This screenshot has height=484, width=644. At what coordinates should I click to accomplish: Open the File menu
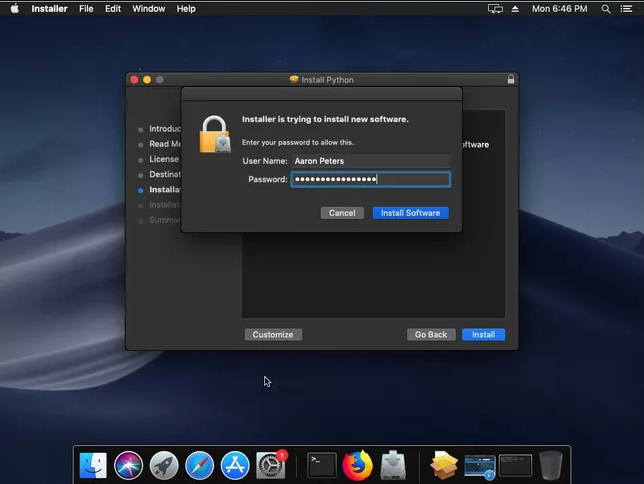[x=86, y=9]
